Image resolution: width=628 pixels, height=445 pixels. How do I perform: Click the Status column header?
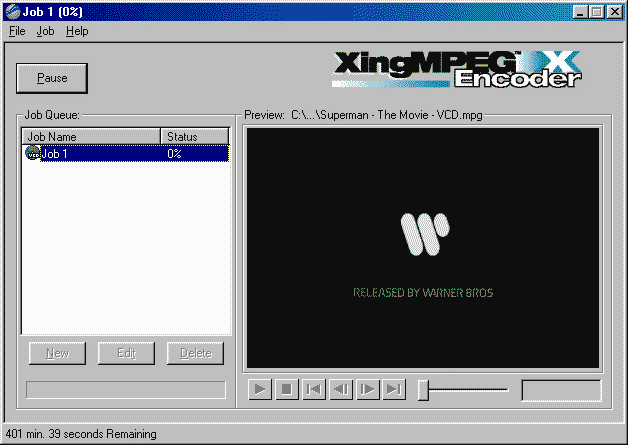194,136
